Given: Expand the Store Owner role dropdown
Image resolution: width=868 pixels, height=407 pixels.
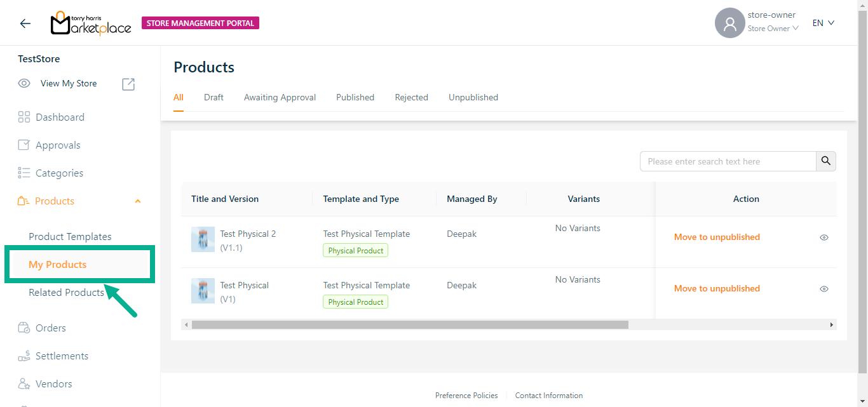Looking at the screenshot, I should point(773,29).
